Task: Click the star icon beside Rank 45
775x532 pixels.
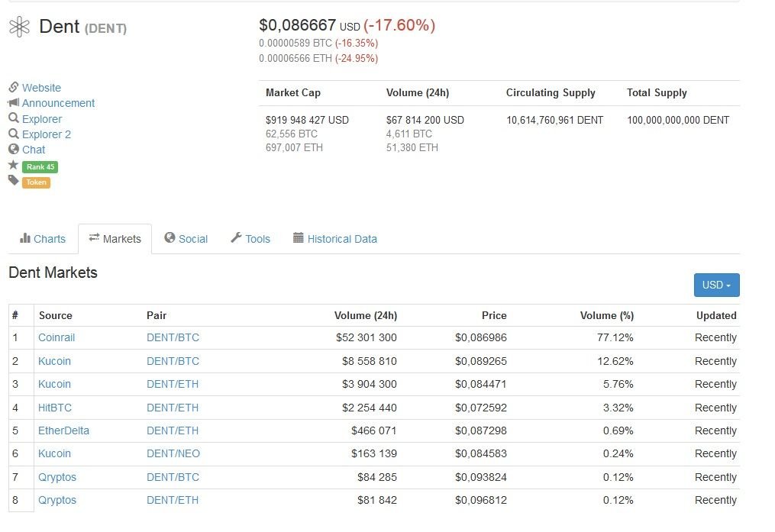Action: point(13,165)
